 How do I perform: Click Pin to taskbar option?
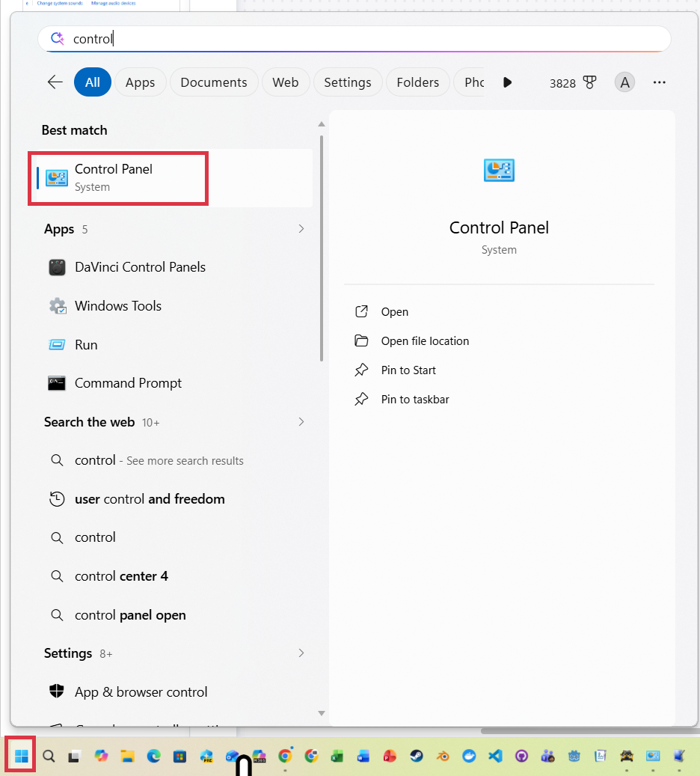click(x=414, y=400)
